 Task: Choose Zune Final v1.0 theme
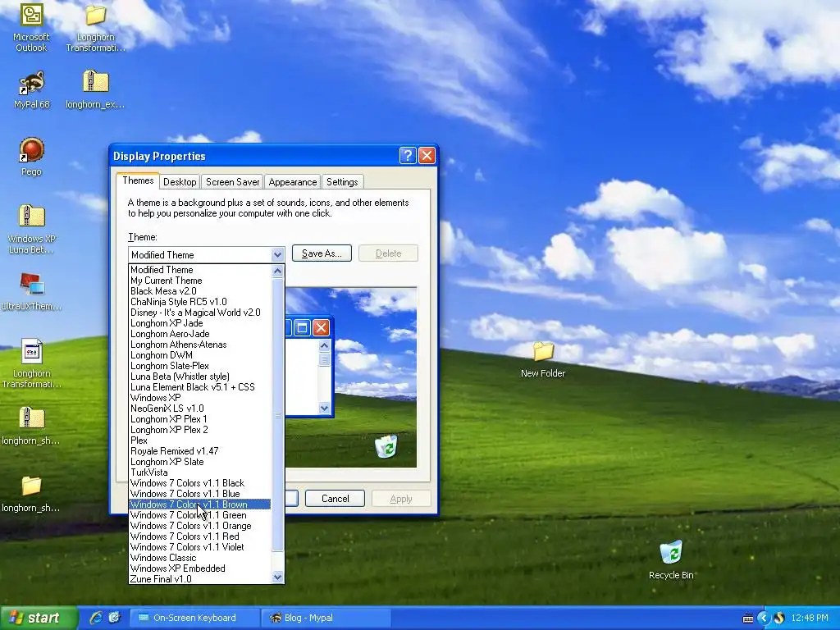(200, 579)
